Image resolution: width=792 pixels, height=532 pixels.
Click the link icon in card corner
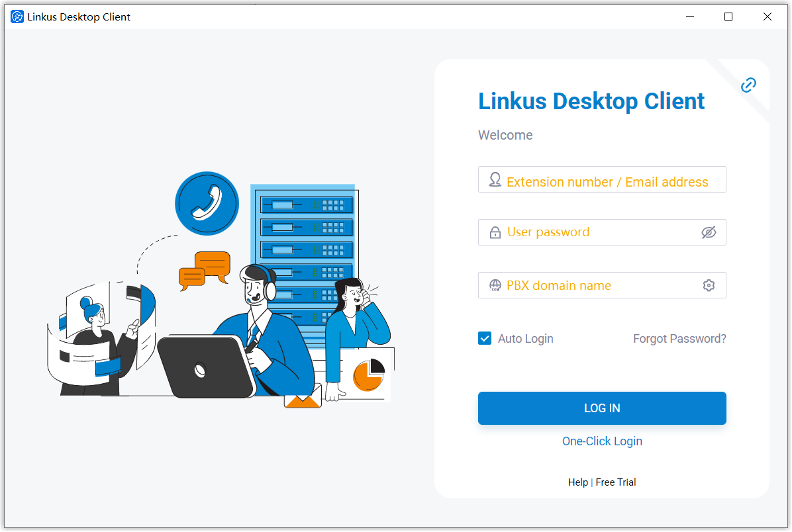pos(748,85)
